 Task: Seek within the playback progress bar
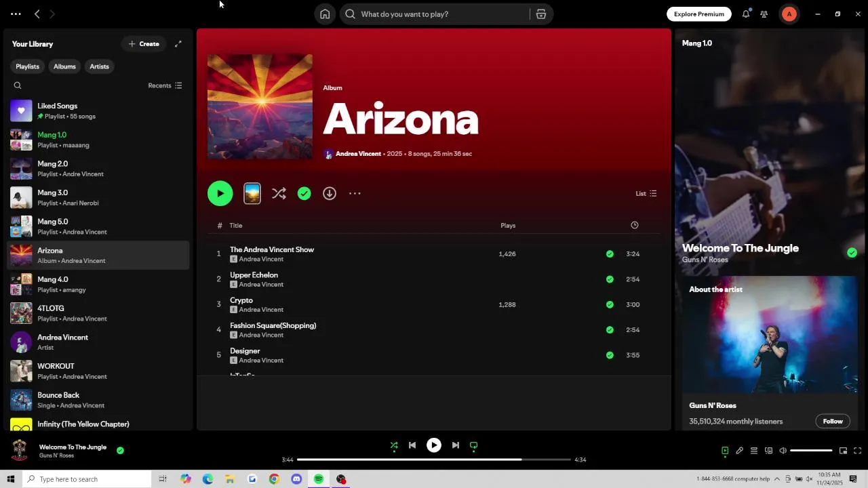[434, 460]
